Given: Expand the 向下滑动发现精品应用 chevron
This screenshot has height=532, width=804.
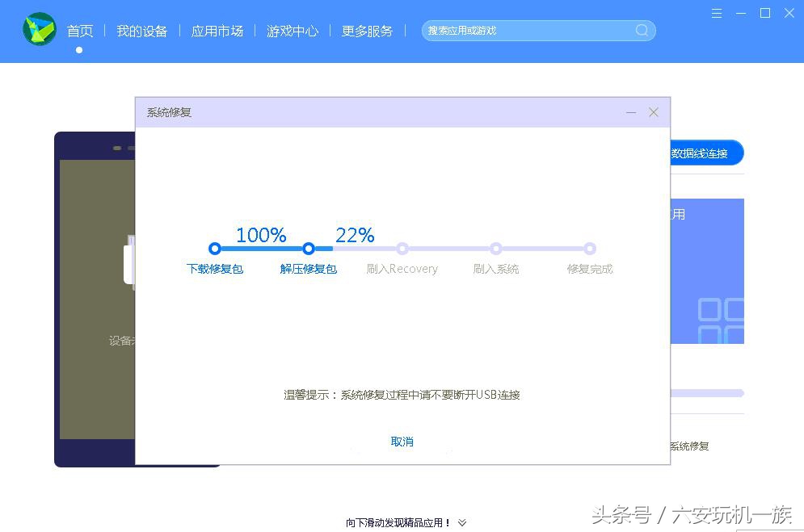Looking at the screenshot, I should 462,522.
